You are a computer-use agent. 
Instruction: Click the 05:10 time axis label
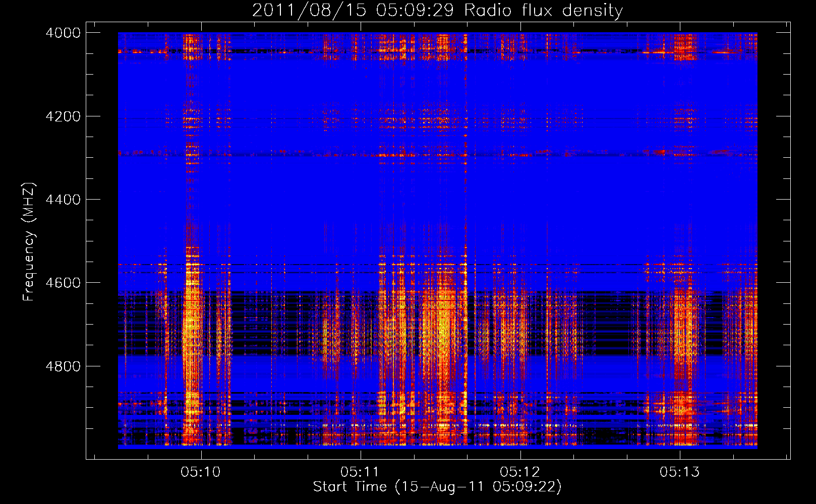coord(201,472)
